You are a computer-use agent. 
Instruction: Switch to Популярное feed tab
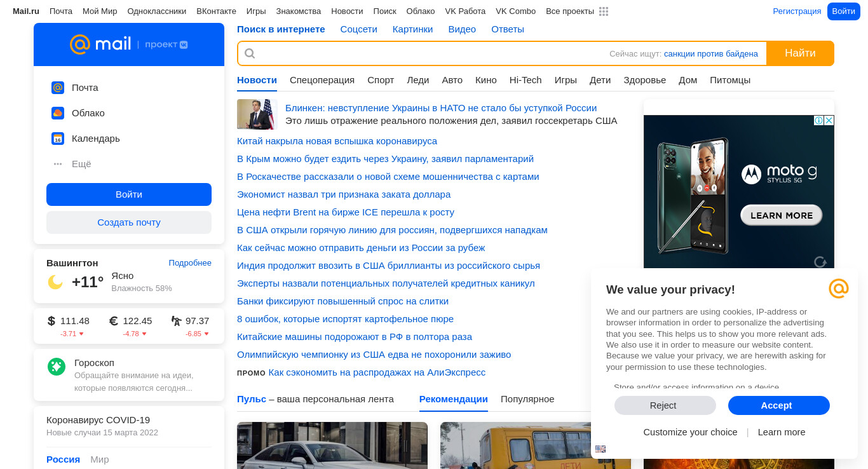(527, 399)
